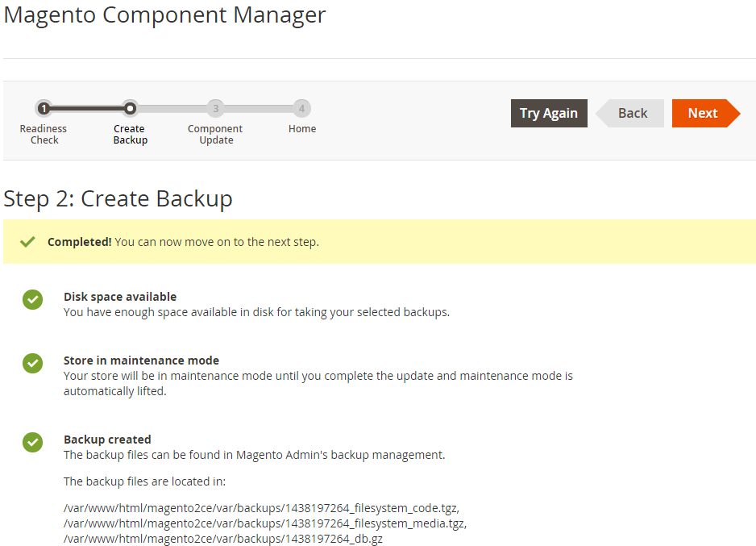Viewport: 756px width, 546px height.
Task: Click the filesystem_media.tgz backup path
Action: [x=265, y=523]
